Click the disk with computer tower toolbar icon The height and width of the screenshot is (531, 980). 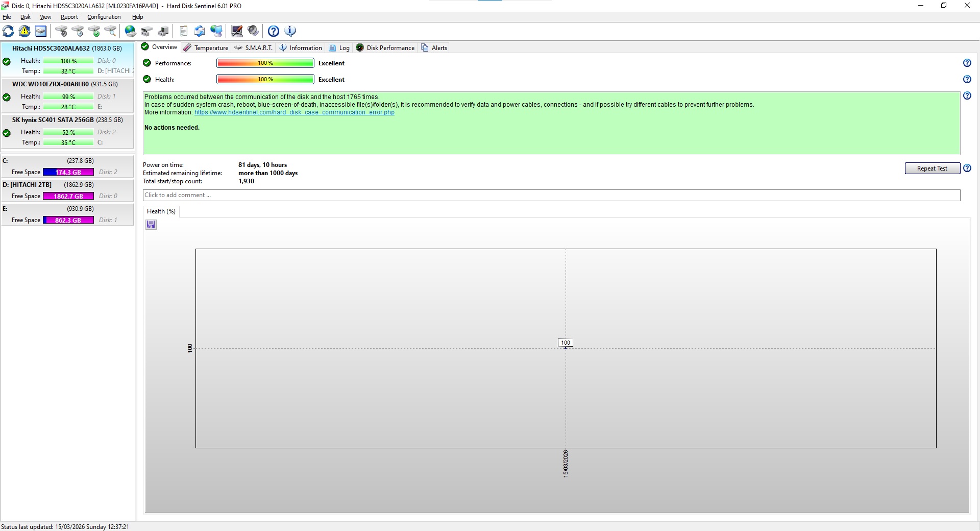coord(163,31)
